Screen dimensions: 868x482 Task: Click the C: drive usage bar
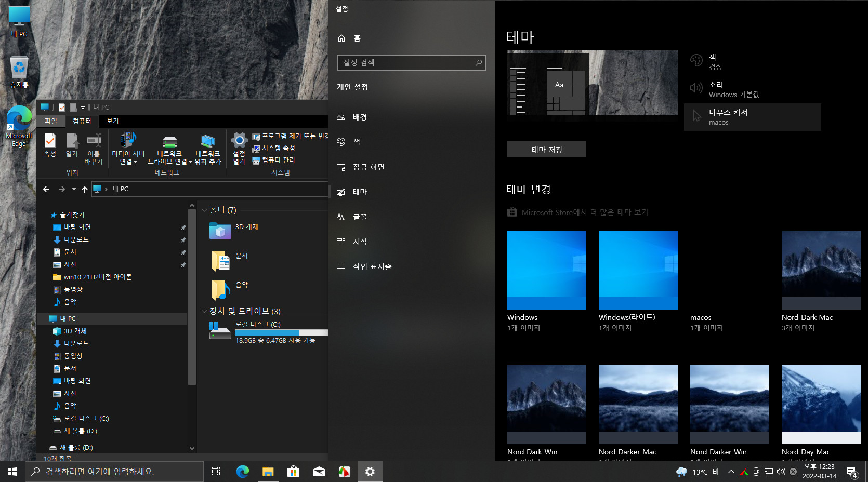[x=281, y=332]
